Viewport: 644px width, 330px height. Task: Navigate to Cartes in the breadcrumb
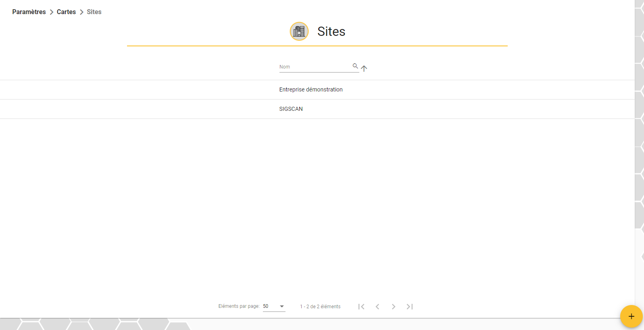click(66, 12)
